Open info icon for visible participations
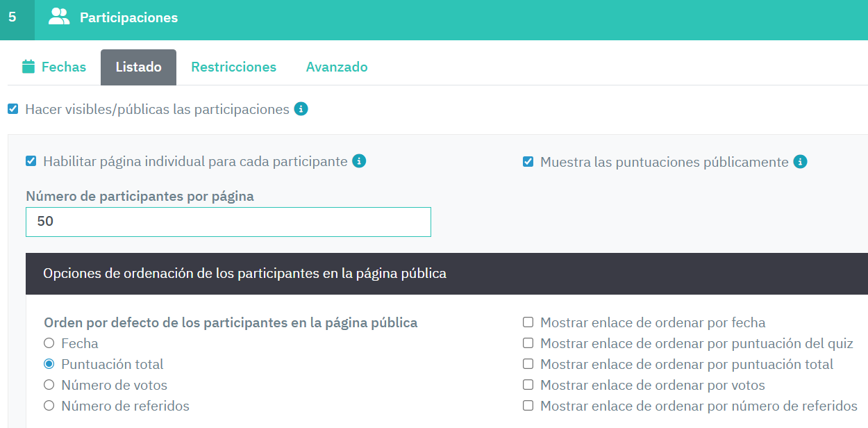This screenshot has height=428, width=868. 301,109
